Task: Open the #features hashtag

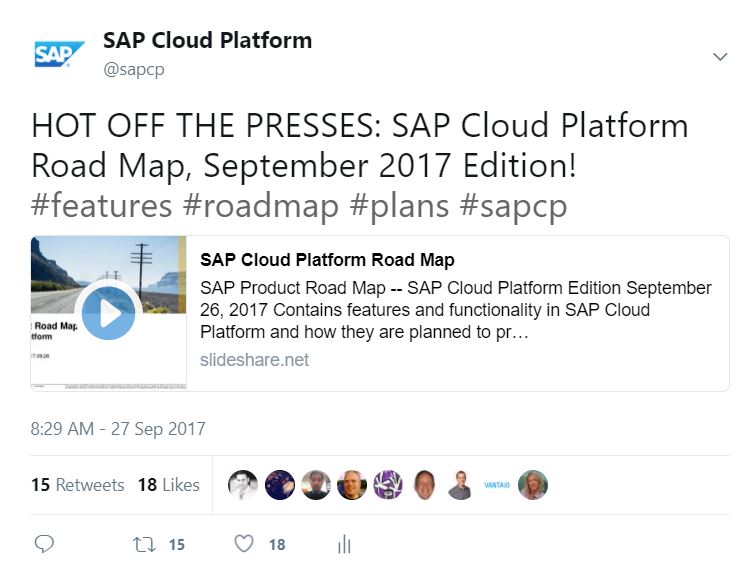Action: [x=102, y=206]
